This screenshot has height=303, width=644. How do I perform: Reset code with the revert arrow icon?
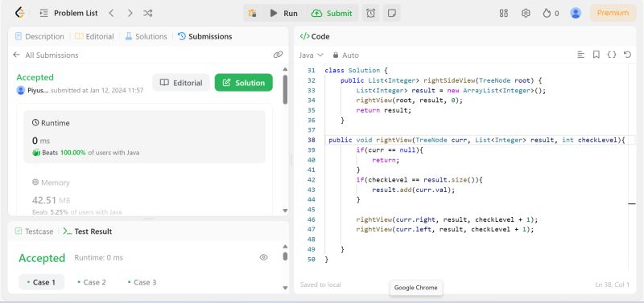click(627, 55)
